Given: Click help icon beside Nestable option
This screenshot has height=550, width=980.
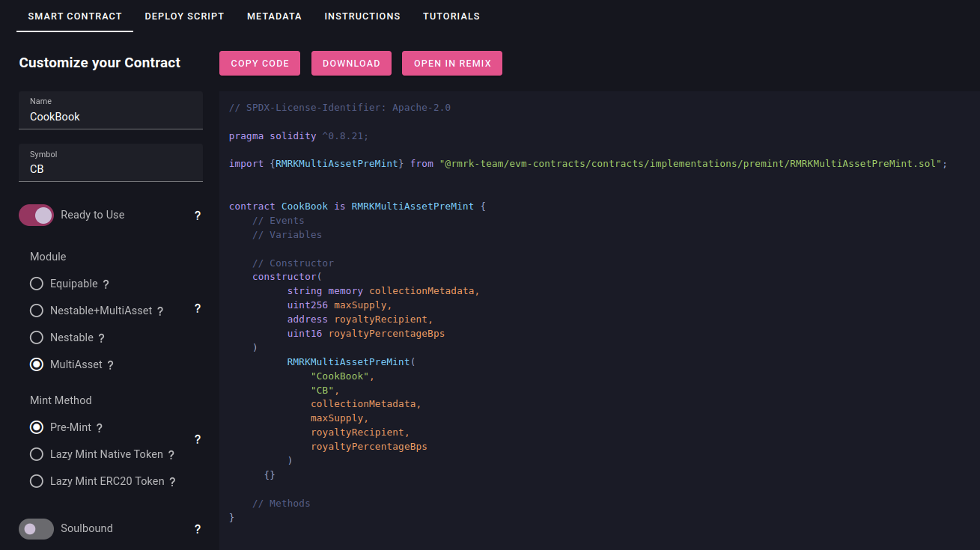Looking at the screenshot, I should [101, 338].
